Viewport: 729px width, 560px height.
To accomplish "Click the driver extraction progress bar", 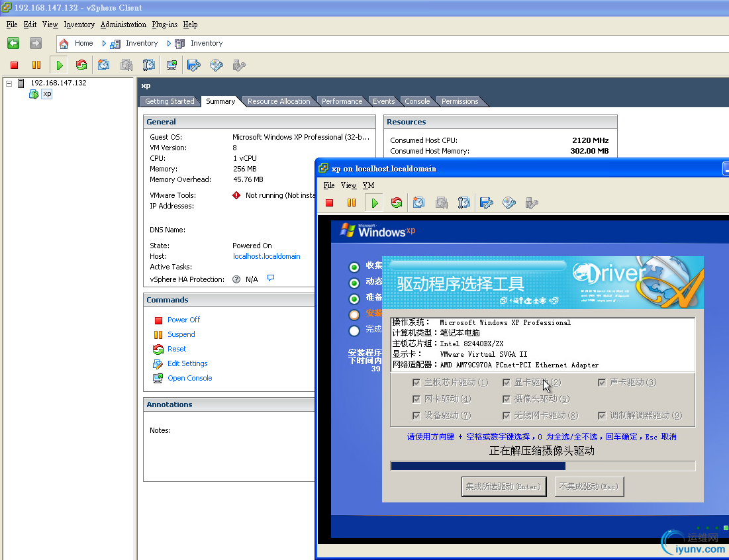I will (542, 465).
